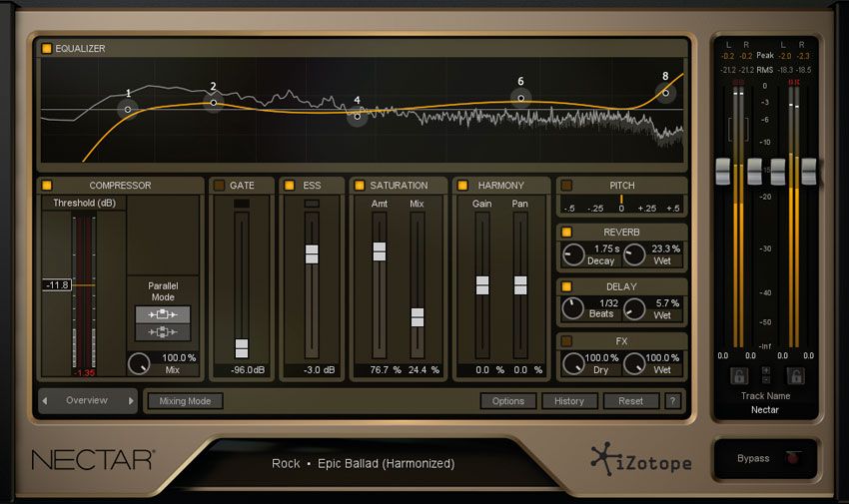Click the right output gain fader

tap(809, 172)
